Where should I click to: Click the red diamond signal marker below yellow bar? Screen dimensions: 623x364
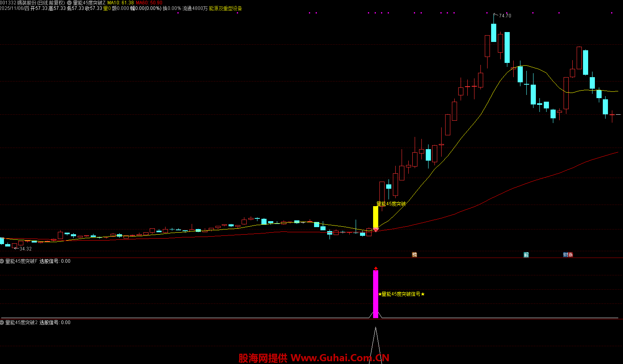tap(375, 230)
